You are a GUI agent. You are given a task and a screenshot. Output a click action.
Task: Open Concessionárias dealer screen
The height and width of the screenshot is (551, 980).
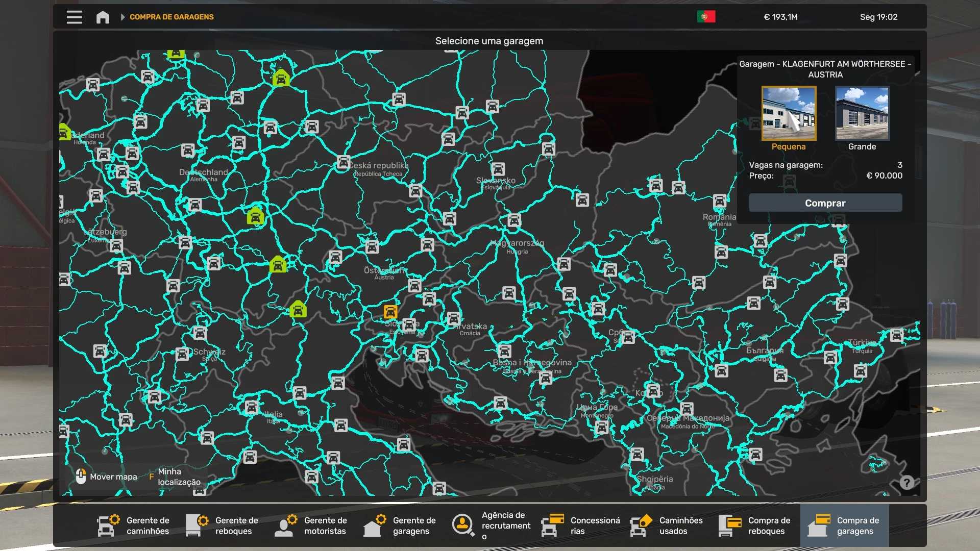coord(581,525)
